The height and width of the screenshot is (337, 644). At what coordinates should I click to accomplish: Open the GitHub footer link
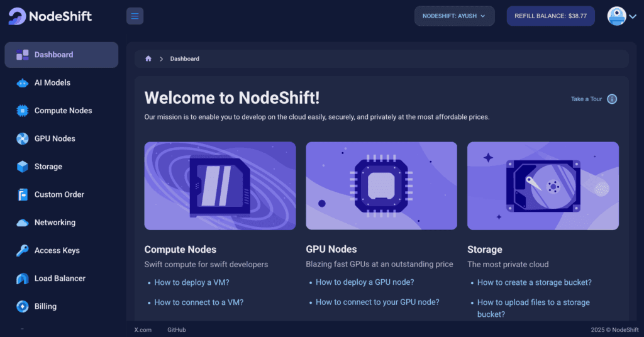176,329
